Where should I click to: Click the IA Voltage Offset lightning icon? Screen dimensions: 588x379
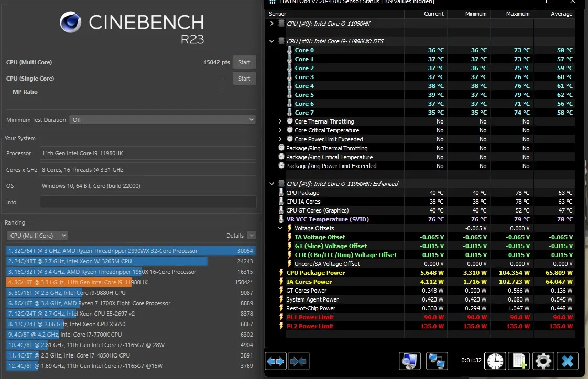coord(289,237)
